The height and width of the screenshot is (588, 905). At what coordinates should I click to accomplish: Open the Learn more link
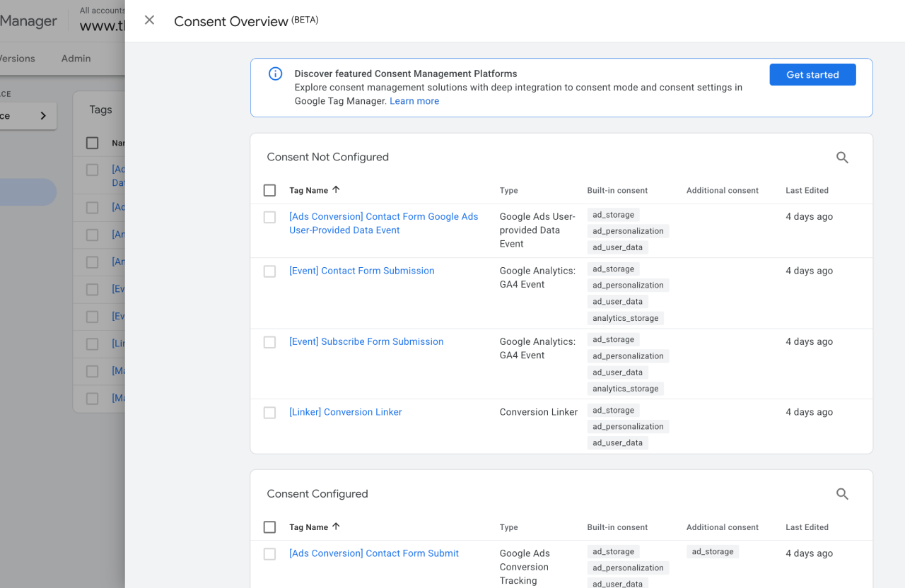pyautogui.click(x=414, y=101)
